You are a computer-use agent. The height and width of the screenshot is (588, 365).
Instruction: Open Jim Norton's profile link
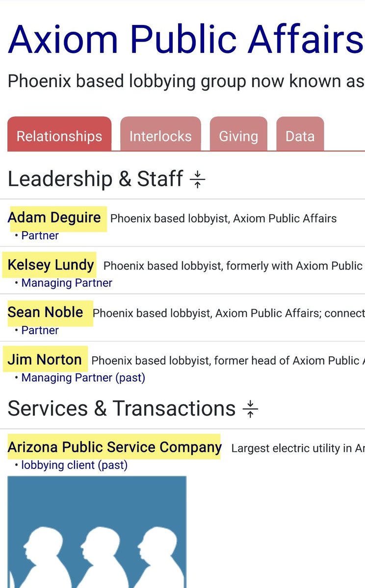pyautogui.click(x=45, y=360)
